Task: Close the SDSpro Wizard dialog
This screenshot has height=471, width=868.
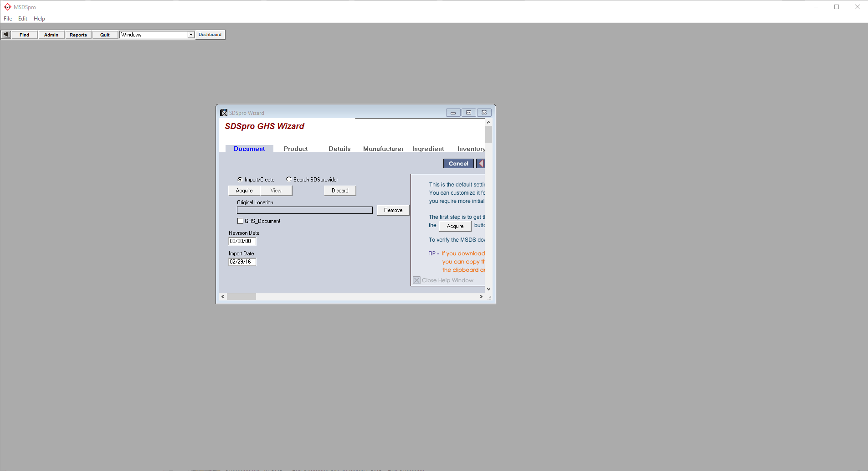Action: pyautogui.click(x=484, y=113)
